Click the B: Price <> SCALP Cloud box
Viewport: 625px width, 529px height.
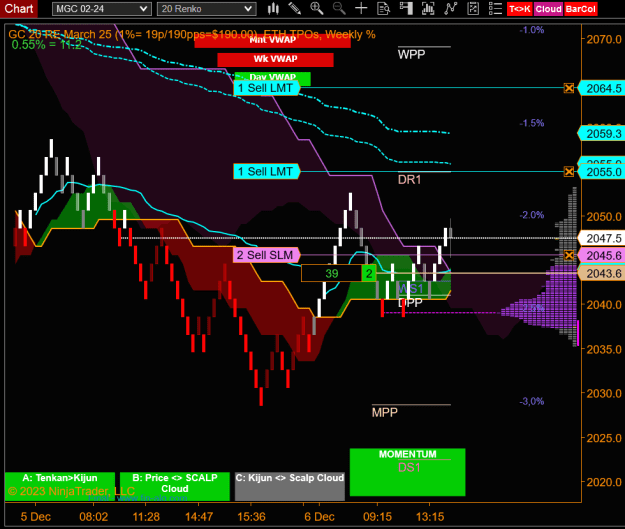(175, 486)
